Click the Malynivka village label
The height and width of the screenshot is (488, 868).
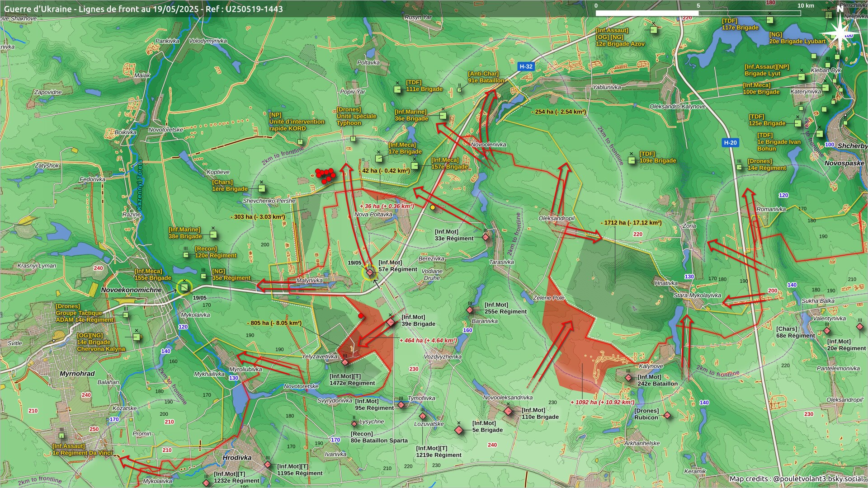tap(310, 281)
